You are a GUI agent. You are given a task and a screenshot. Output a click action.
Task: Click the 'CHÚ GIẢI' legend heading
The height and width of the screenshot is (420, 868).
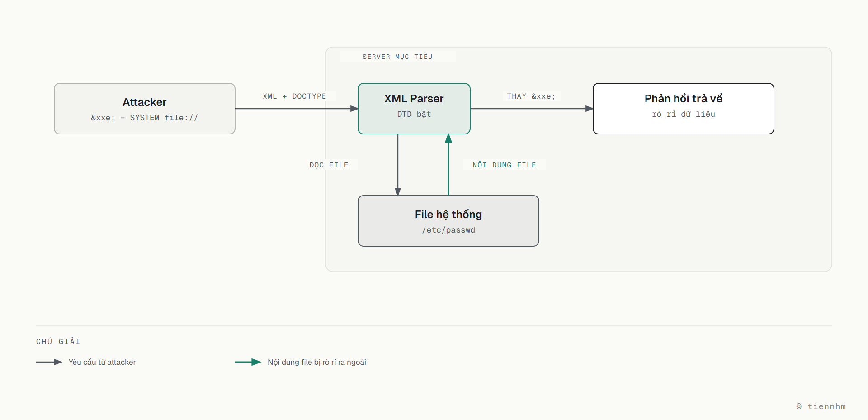point(58,341)
